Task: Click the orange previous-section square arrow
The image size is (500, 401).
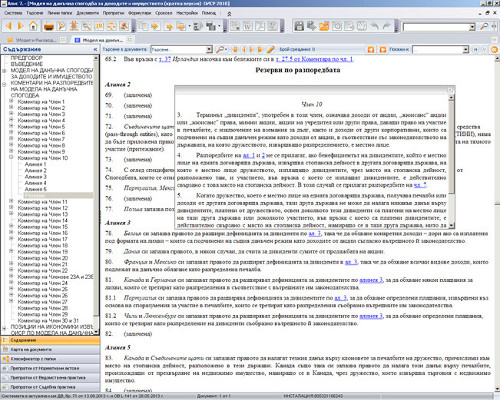Action: point(371,50)
